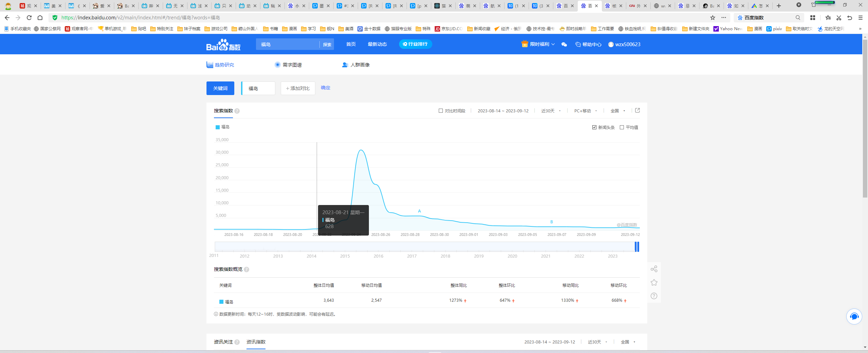Open the blue chat support bubble
The width and height of the screenshot is (868, 353).
[854, 317]
